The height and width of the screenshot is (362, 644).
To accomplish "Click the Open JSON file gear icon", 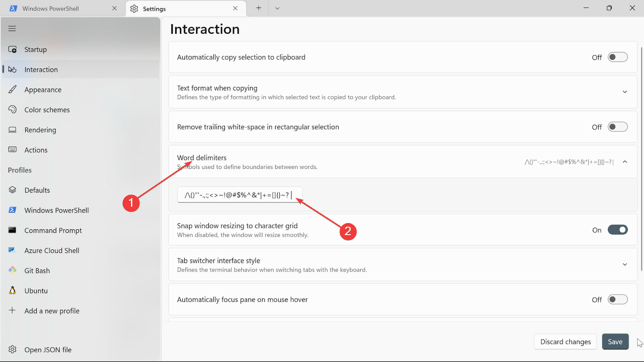I will click(x=12, y=349).
